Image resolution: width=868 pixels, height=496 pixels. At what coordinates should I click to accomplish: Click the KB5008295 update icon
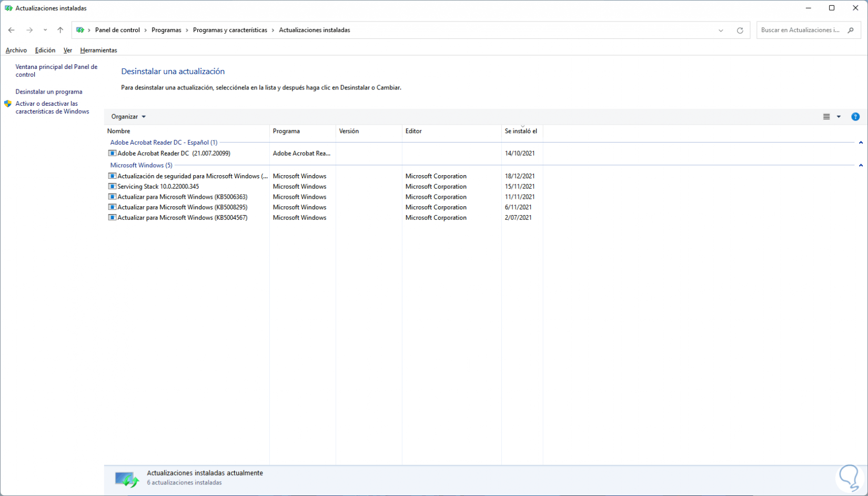pyautogui.click(x=112, y=207)
